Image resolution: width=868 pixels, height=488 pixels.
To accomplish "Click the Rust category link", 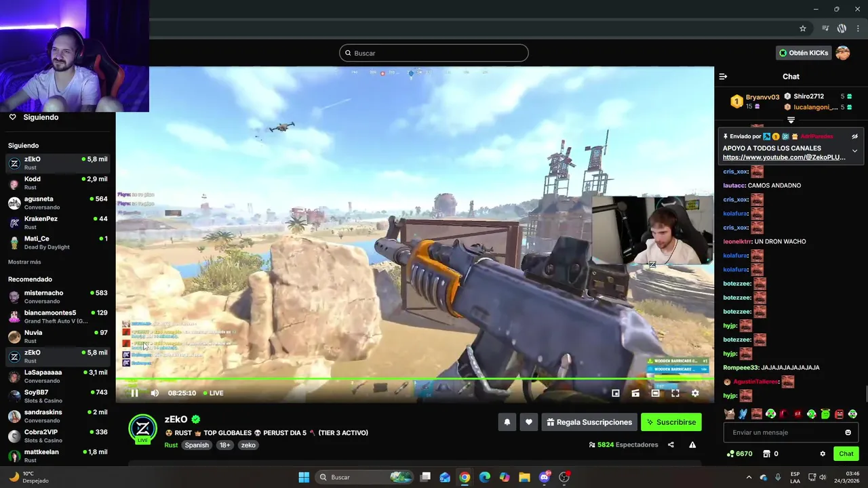I will [171, 445].
